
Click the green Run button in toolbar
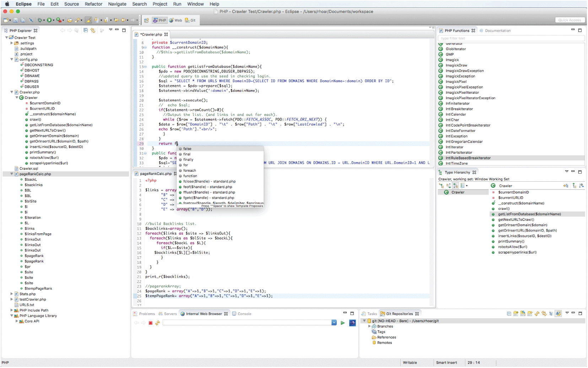[x=49, y=20]
